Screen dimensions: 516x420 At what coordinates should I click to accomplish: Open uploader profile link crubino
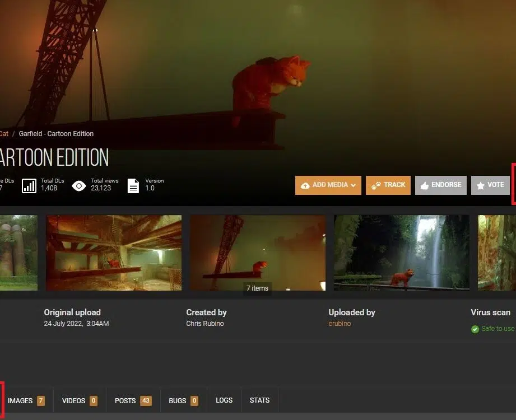click(x=340, y=324)
